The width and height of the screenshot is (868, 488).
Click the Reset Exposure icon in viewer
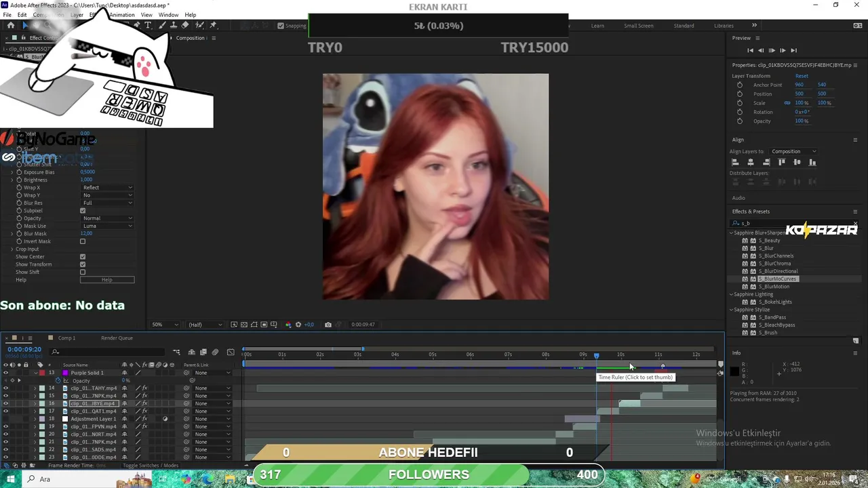pos(298,325)
